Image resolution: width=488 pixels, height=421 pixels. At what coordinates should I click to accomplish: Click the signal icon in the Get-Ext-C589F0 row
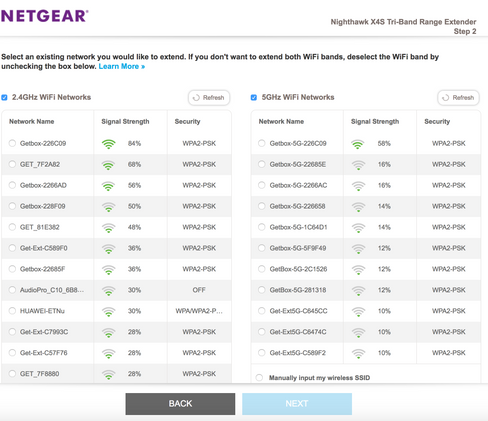pyautogui.click(x=108, y=249)
